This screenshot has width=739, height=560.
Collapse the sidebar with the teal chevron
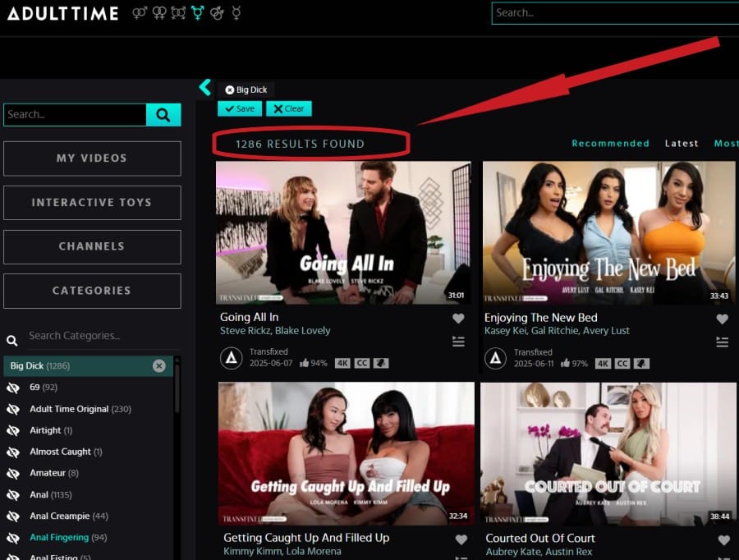pyautogui.click(x=205, y=87)
